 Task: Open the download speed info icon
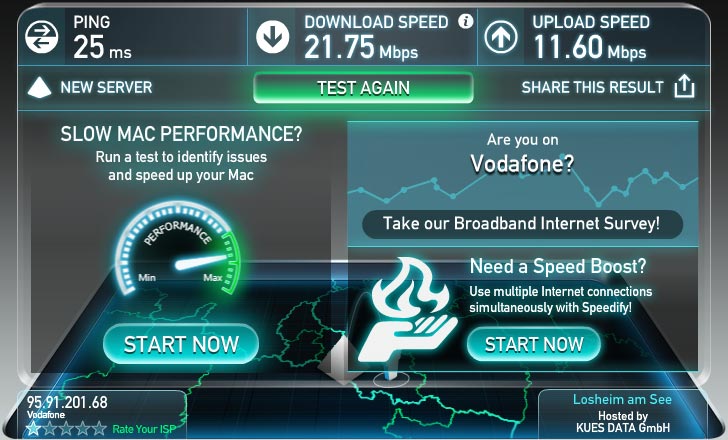pos(465,21)
